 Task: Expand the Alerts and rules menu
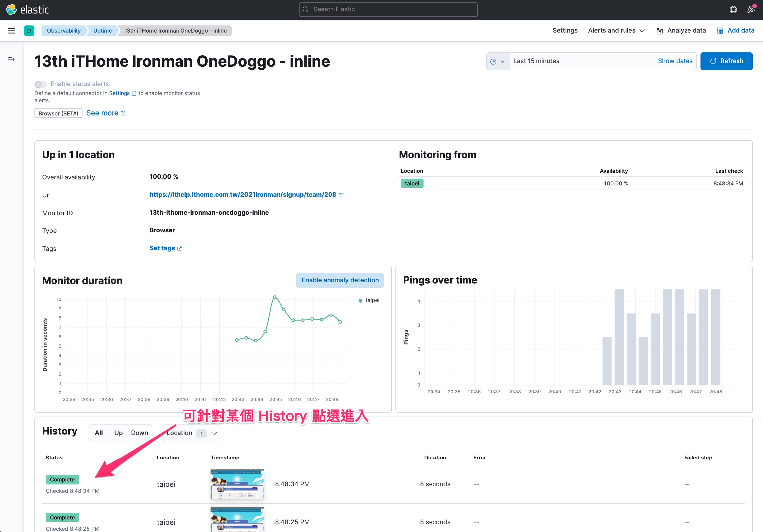[x=616, y=30]
